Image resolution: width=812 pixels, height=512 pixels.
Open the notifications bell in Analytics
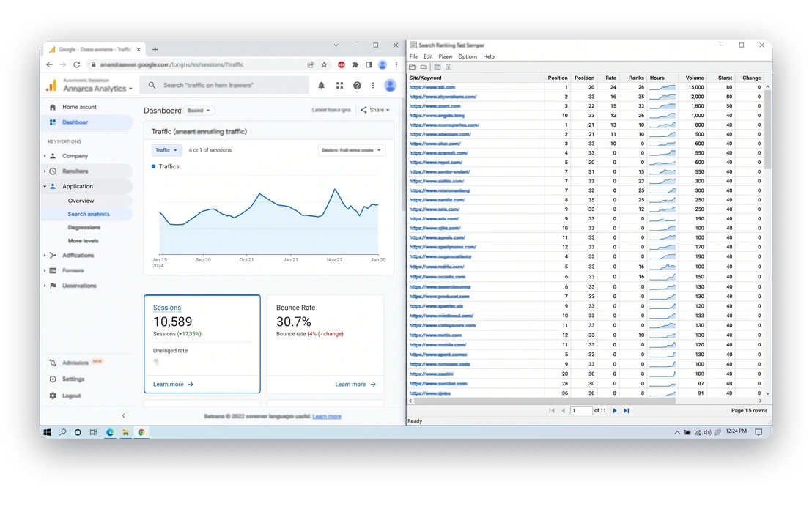(x=321, y=86)
